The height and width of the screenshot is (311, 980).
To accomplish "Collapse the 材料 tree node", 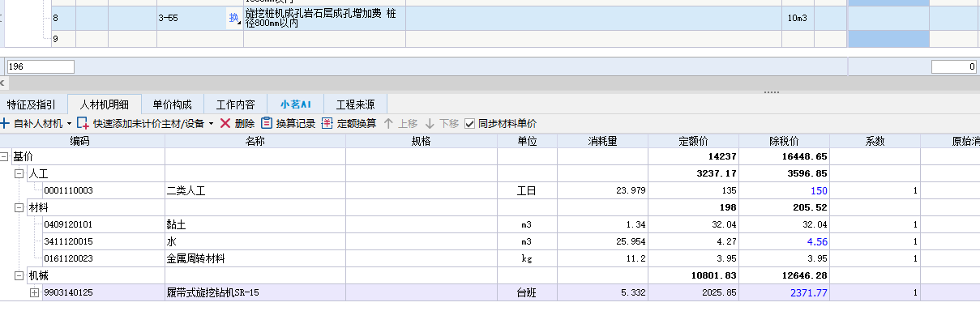I will coord(19,207).
